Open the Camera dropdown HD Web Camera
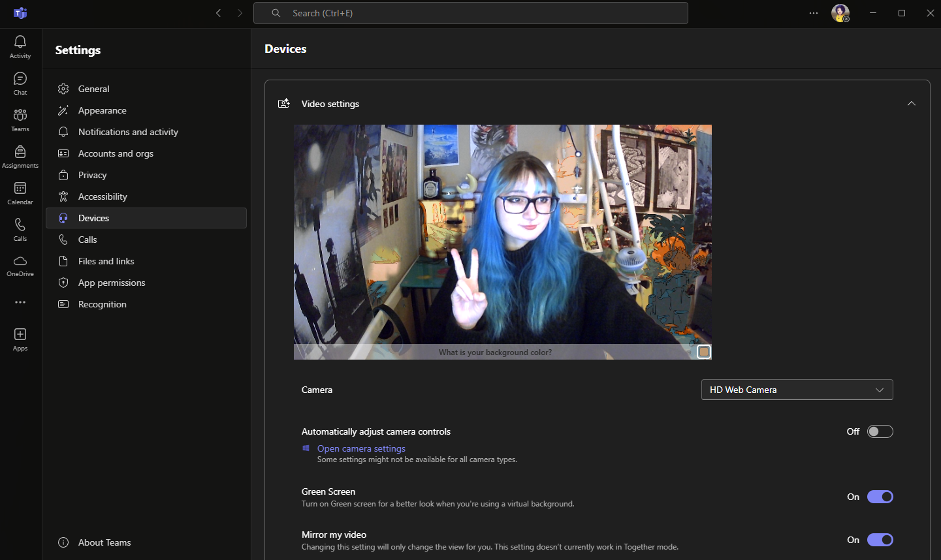Viewport: 941px width, 560px height. 797,390
